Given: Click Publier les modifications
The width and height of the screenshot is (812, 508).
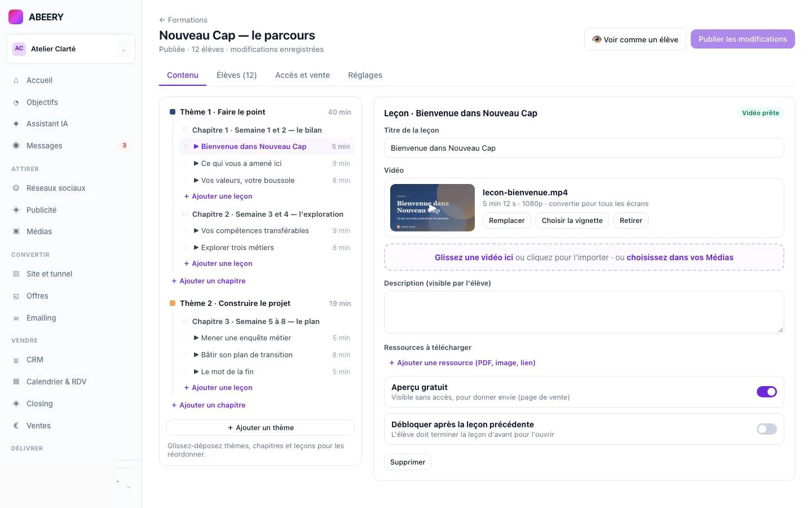Looking at the screenshot, I should pos(743,39).
